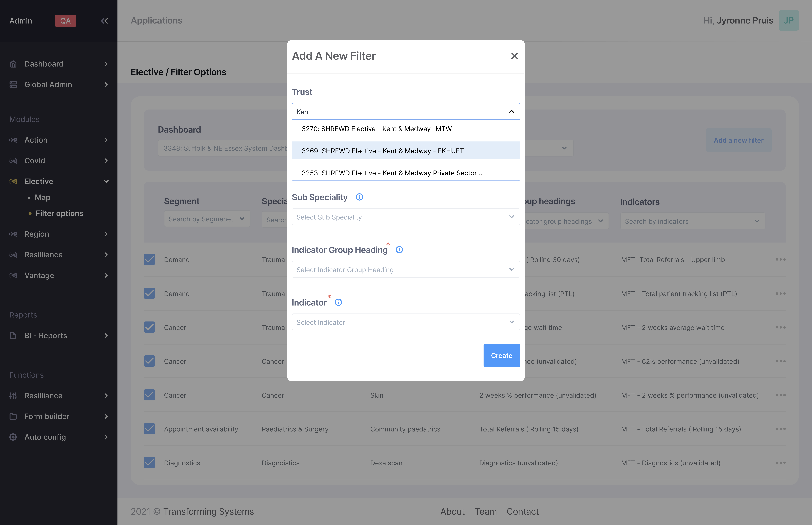
Task: Open the Select Indicator dropdown
Action: tap(406, 322)
